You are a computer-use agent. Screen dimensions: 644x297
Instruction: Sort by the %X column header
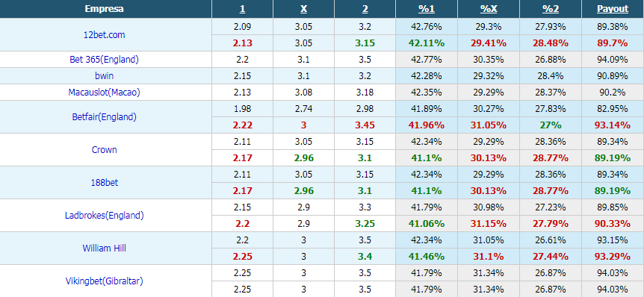tap(489, 9)
